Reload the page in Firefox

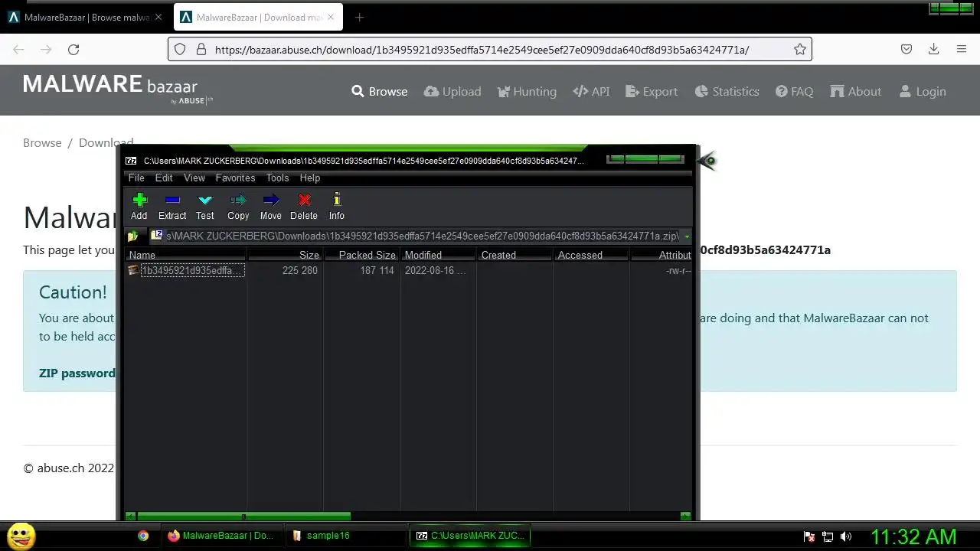(73, 50)
